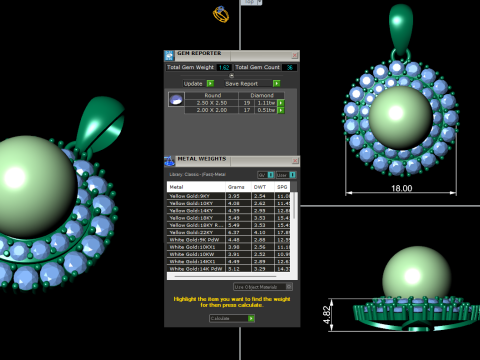
Task: Click the Calculate button
Action: pos(232,318)
